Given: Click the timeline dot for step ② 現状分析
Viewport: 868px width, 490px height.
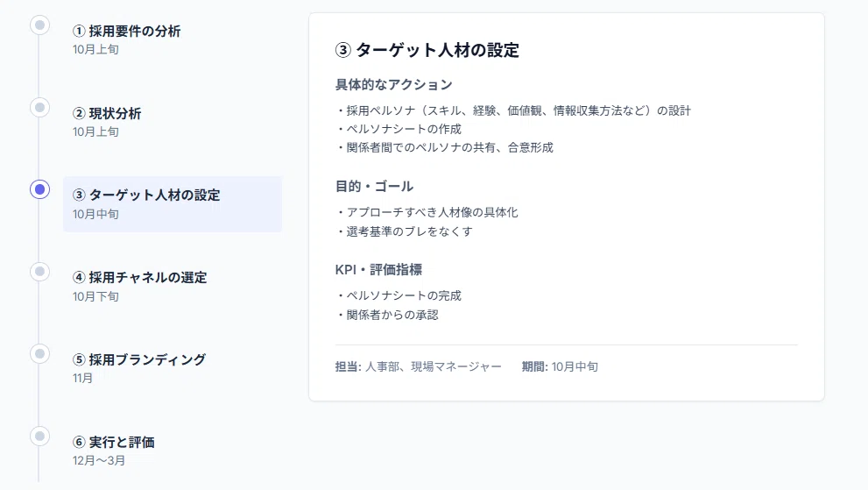Looking at the screenshot, I should (40, 107).
